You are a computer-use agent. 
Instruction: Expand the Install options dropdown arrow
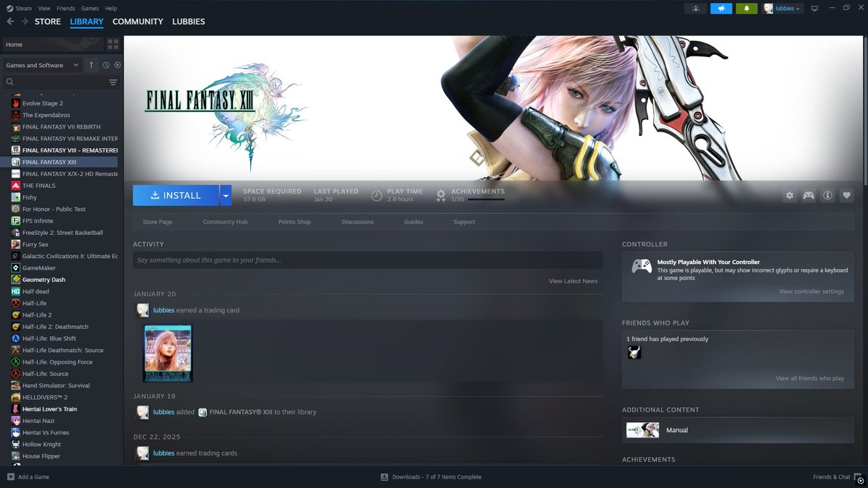pyautogui.click(x=226, y=195)
